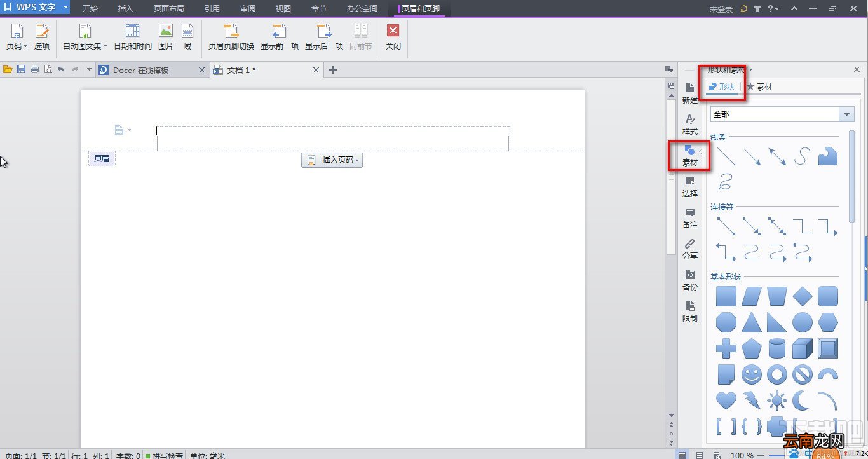This screenshot has height=459, width=868.
Task: Undo the last action
Action: pyautogui.click(x=61, y=69)
